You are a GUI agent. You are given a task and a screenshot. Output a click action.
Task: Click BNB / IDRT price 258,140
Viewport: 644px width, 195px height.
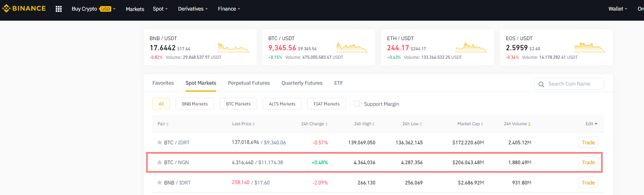[x=240, y=182]
